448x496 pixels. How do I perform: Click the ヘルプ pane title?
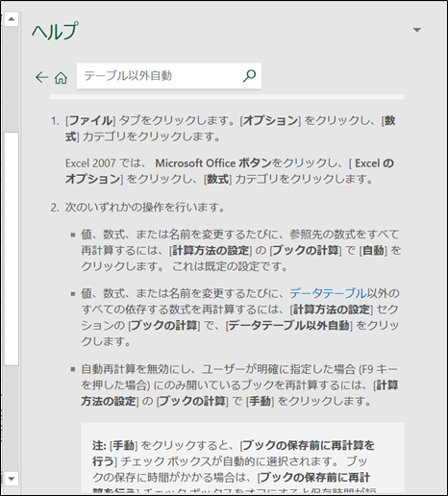[x=55, y=32]
